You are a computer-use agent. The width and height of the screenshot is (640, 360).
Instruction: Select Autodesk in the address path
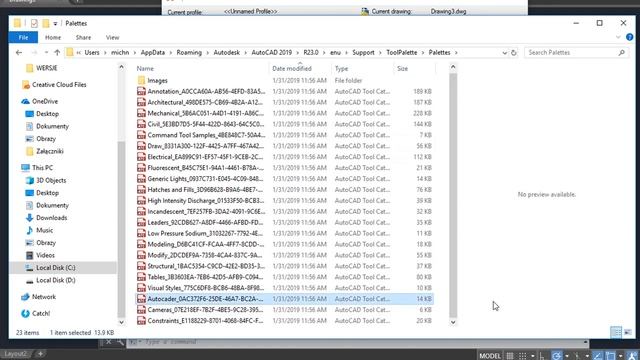(227, 53)
